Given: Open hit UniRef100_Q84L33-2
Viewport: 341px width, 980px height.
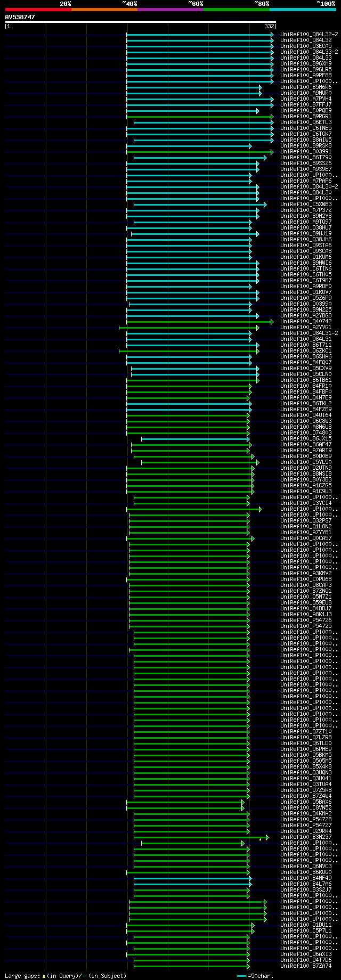Looking at the screenshot, I should [309, 52].
